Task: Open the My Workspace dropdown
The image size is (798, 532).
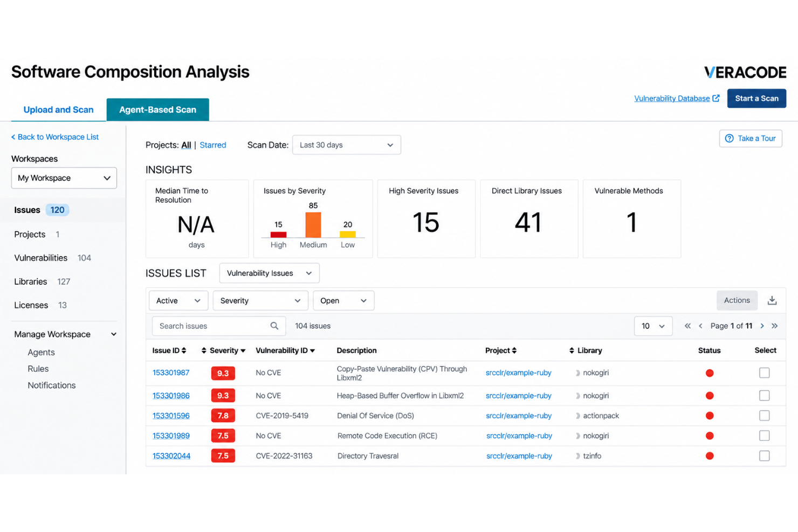Action: point(64,178)
